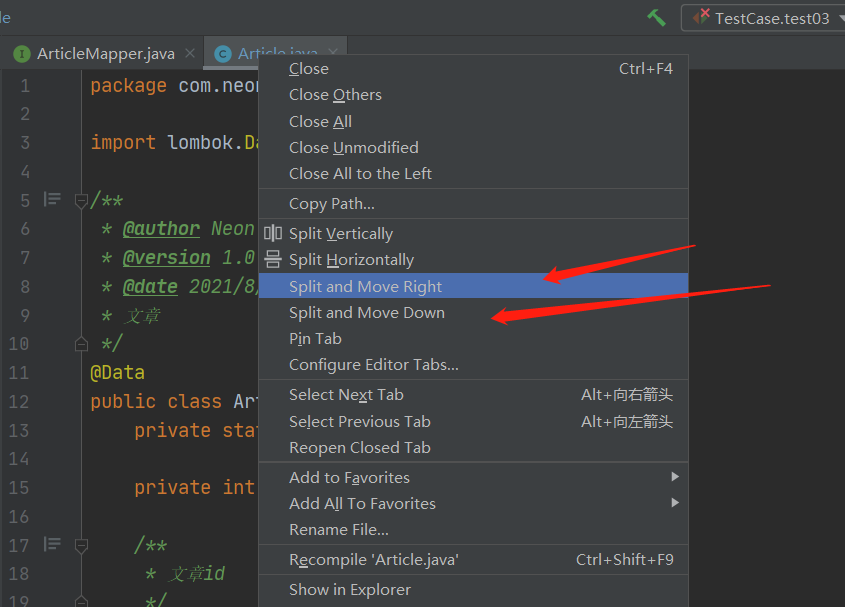
Task: Click the Split Vertically icon
Action: point(273,233)
